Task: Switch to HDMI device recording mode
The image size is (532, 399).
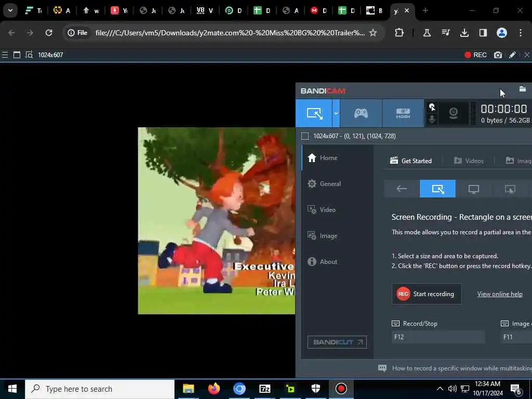Action: (x=403, y=113)
